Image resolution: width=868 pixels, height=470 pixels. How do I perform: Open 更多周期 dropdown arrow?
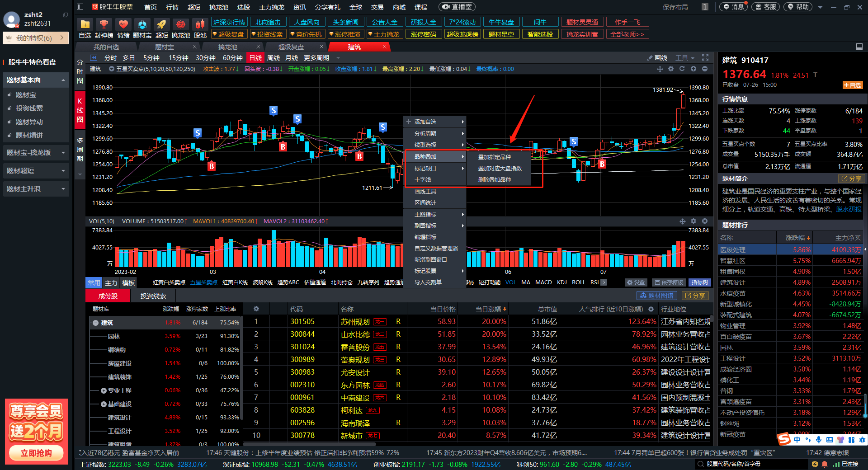pyautogui.click(x=338, y=58)
